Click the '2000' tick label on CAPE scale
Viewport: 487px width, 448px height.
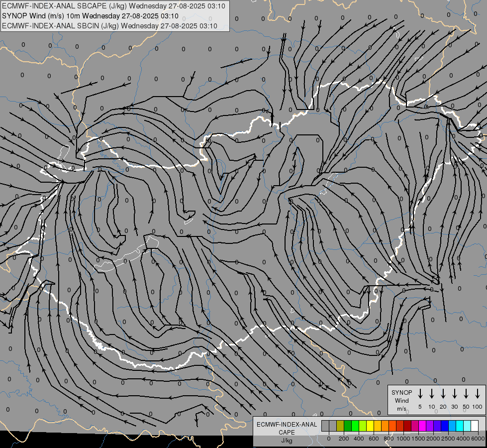[x=433, y=439]
